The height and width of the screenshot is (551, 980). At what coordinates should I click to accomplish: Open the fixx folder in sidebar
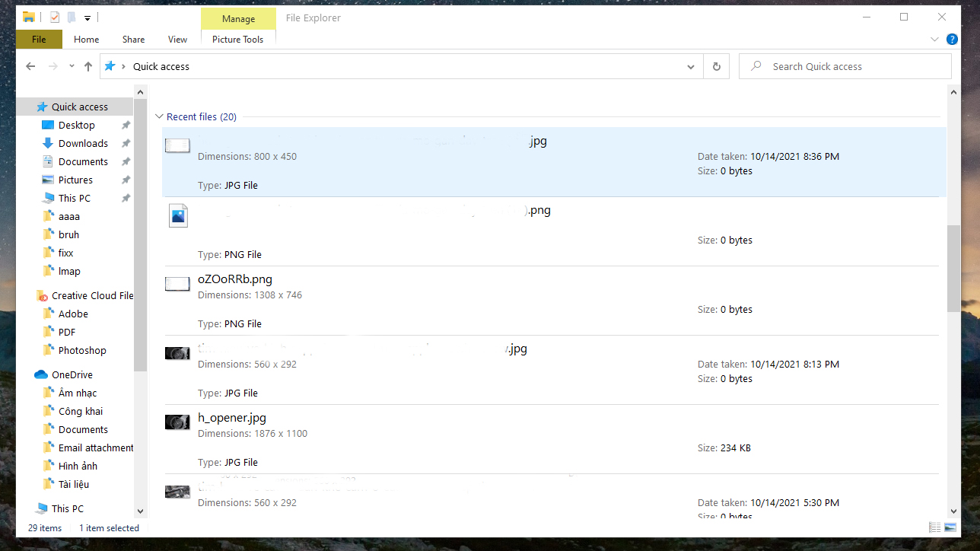tap(65, 253)
